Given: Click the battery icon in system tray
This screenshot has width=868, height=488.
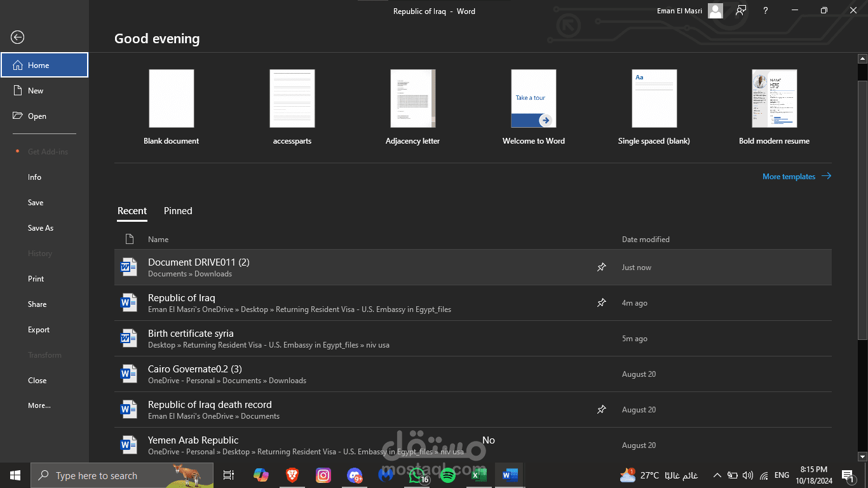Looking at the screenshot, I should click(733, 475).
